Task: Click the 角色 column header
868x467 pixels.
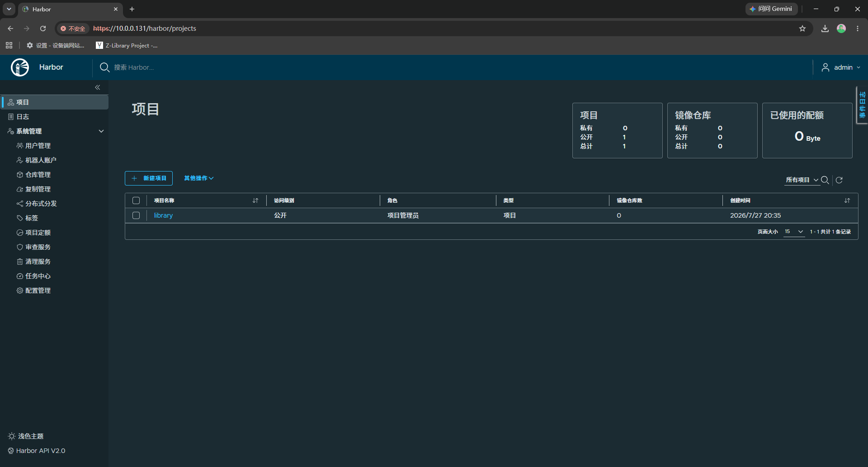Action: tap(392, 200)
